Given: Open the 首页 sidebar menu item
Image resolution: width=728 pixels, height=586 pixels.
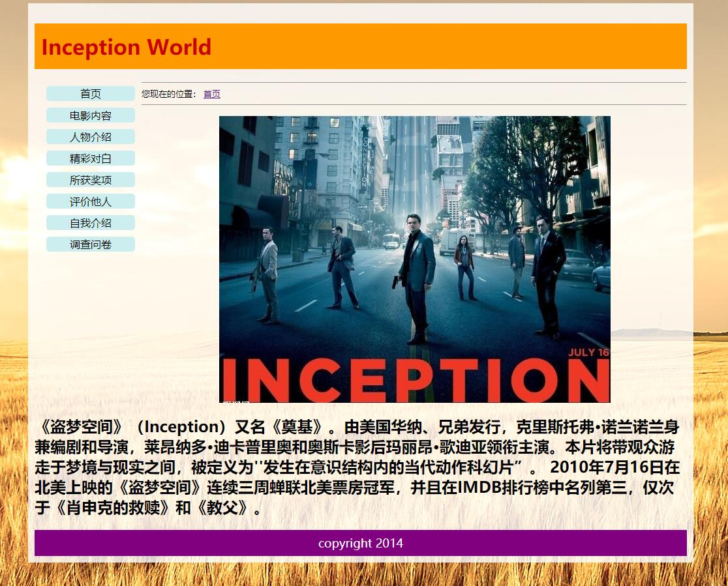Looking at the screenshot, I should point(91,94).
